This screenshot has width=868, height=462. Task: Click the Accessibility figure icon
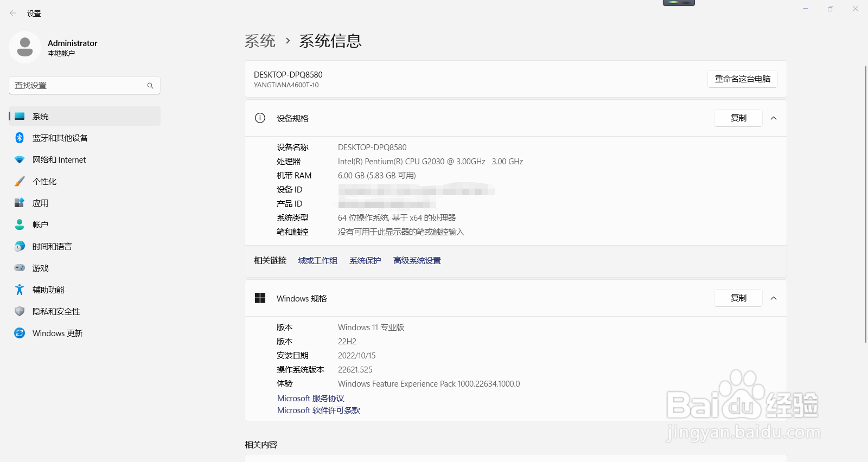[x=20, y=290]
